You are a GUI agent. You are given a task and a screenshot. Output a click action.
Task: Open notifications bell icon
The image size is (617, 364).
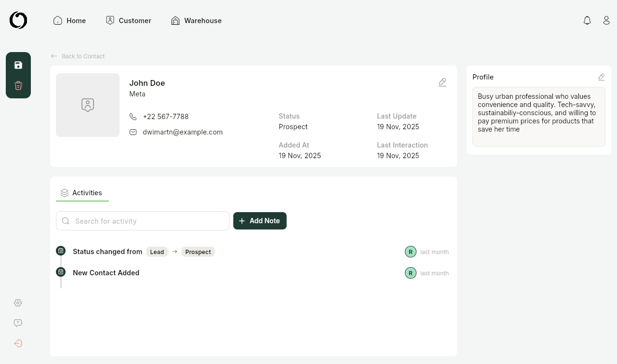click(587, 21)
